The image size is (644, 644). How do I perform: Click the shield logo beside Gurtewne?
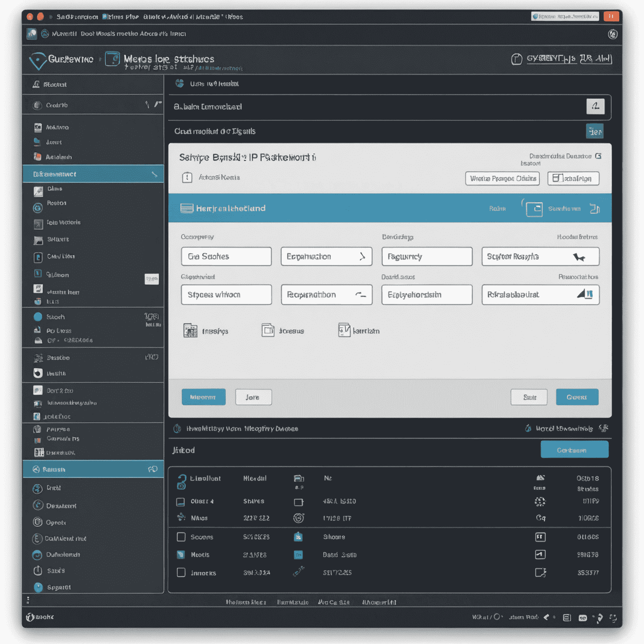[38, 61]
